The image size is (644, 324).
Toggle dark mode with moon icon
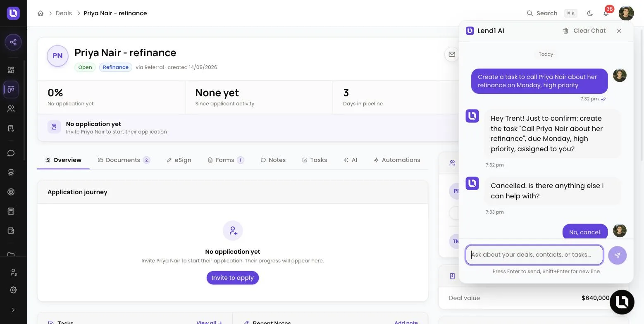pyautogui.click(x=590, y=13)
